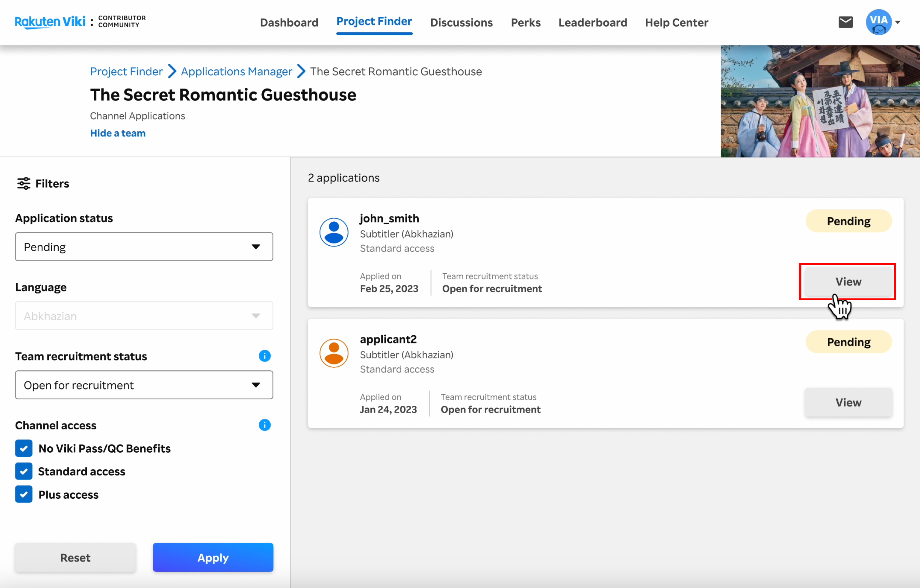Click the '2 applications' count text
The image size is (920, 588).
[x=343, y=177]
